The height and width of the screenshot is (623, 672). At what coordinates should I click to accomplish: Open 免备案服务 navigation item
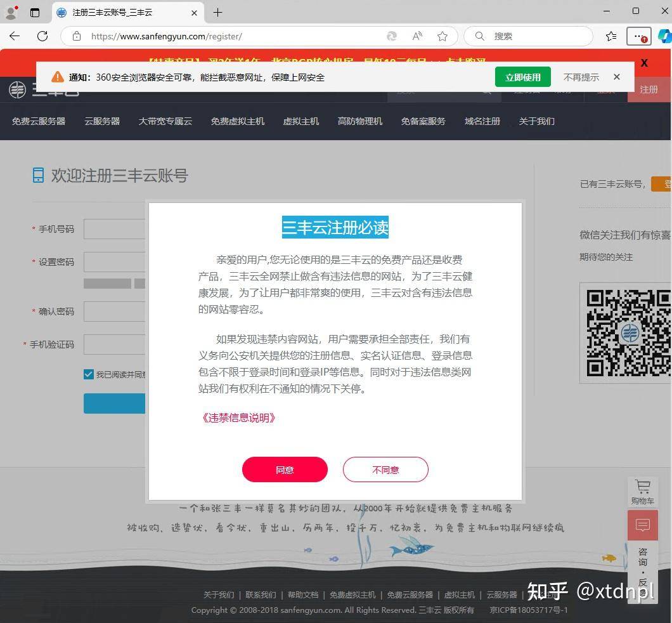click(x=423, y=121)
